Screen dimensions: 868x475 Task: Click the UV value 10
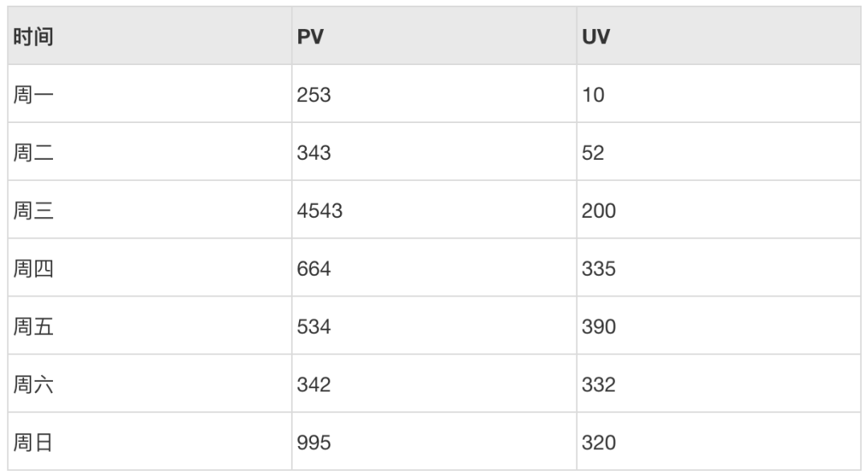[593, 95]
